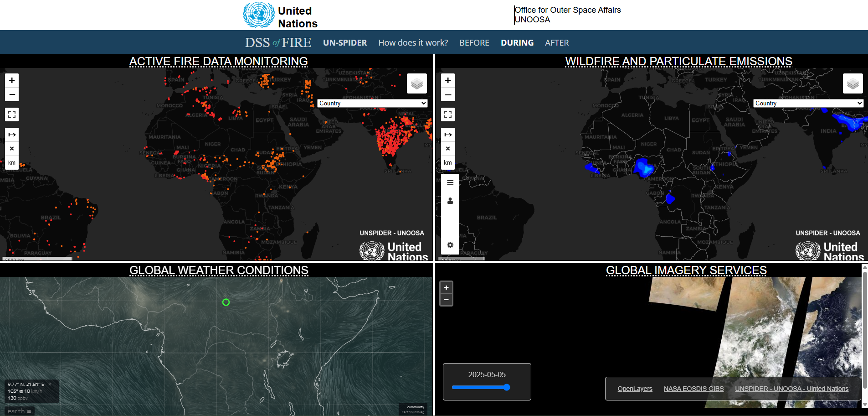868x416 pixels.
Task: Toggle the ppbv unit in the weather info box
Action: (x=22, y=398)
